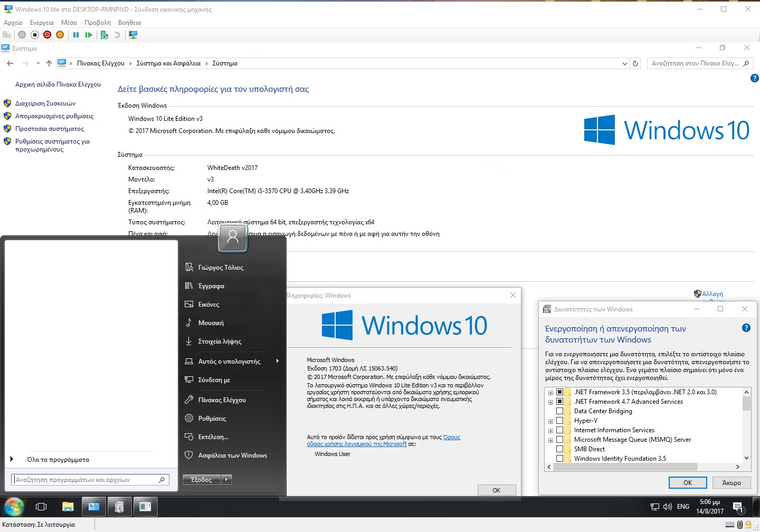Viewport: 760px width, 532px height.
Task: Open the Ενέργεια menu in the menu bar
Action: [x=42, y=23]
